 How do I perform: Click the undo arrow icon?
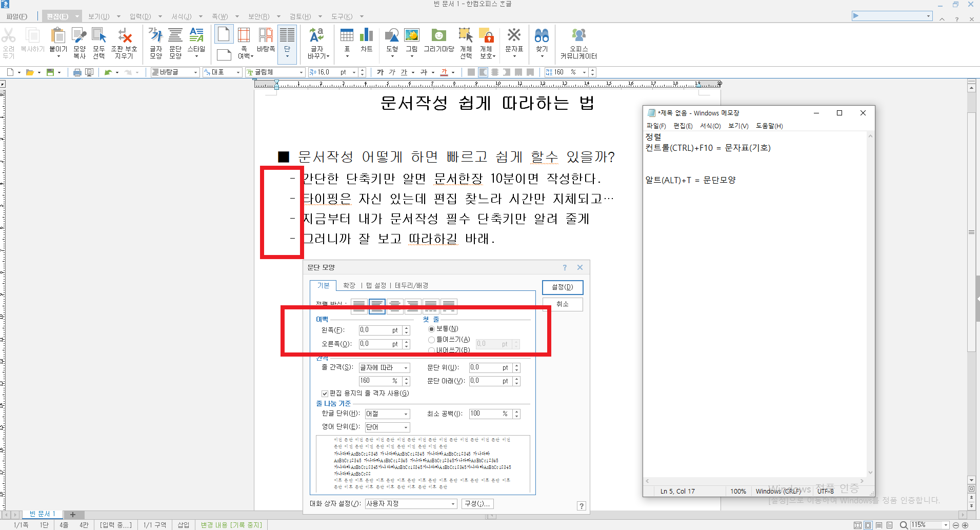(108, 72)
